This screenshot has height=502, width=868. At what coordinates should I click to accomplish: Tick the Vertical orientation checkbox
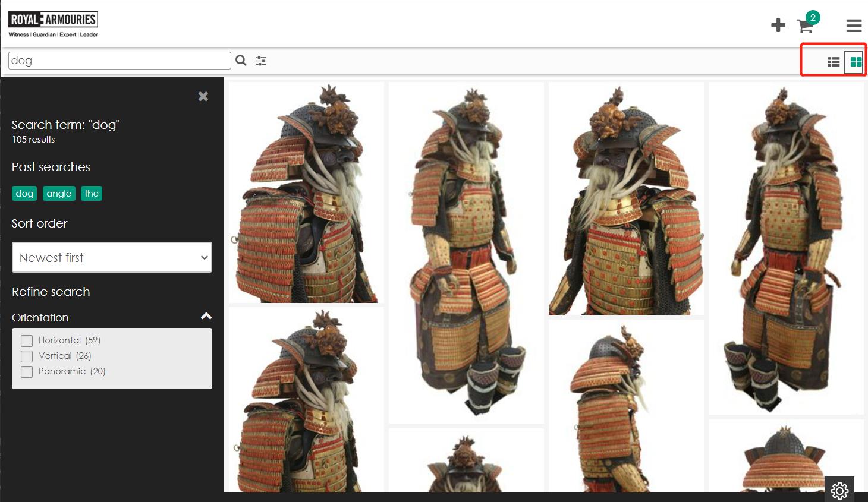27,356
